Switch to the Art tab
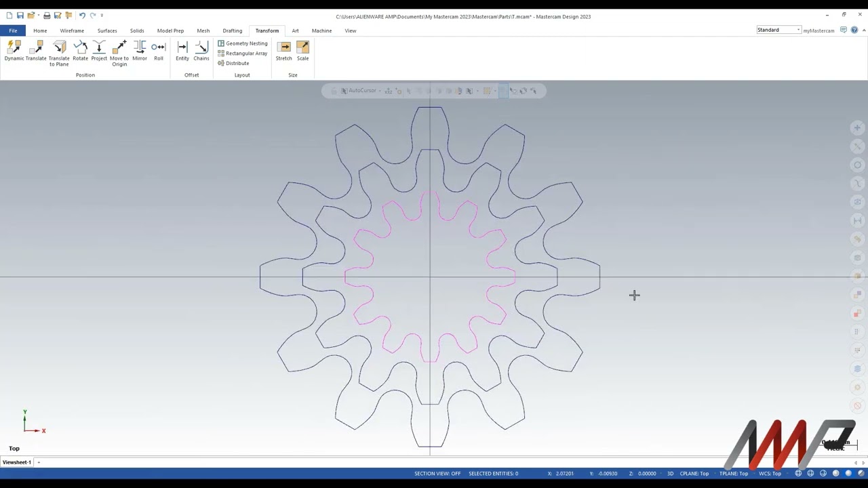 coord(295,30)
